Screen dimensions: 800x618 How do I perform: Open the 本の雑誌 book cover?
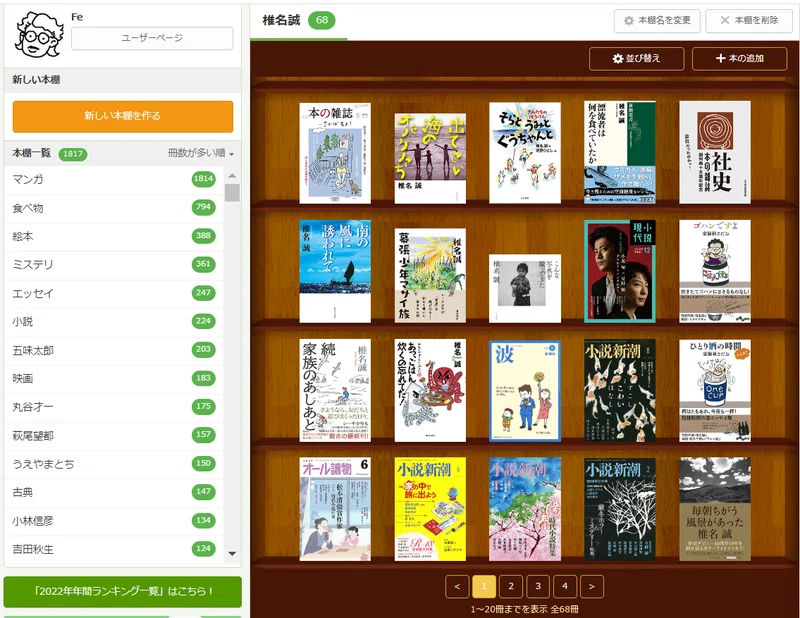tap(335, 154)
